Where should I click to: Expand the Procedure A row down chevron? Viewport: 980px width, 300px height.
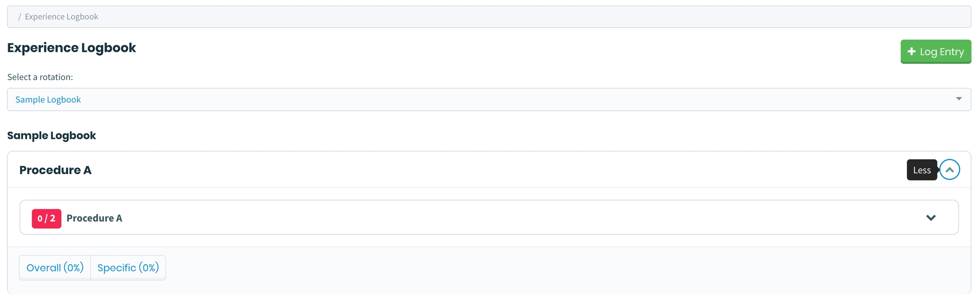[931, 218]
